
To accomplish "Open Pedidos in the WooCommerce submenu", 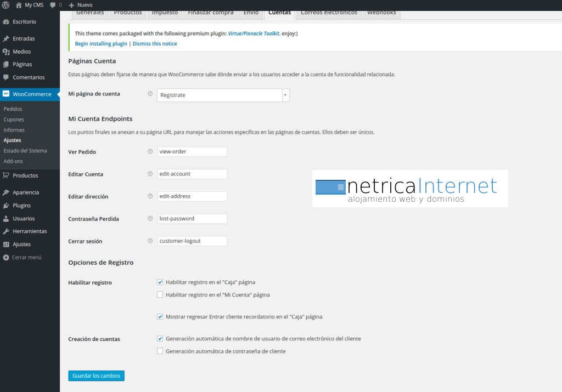I will (13, 109).
